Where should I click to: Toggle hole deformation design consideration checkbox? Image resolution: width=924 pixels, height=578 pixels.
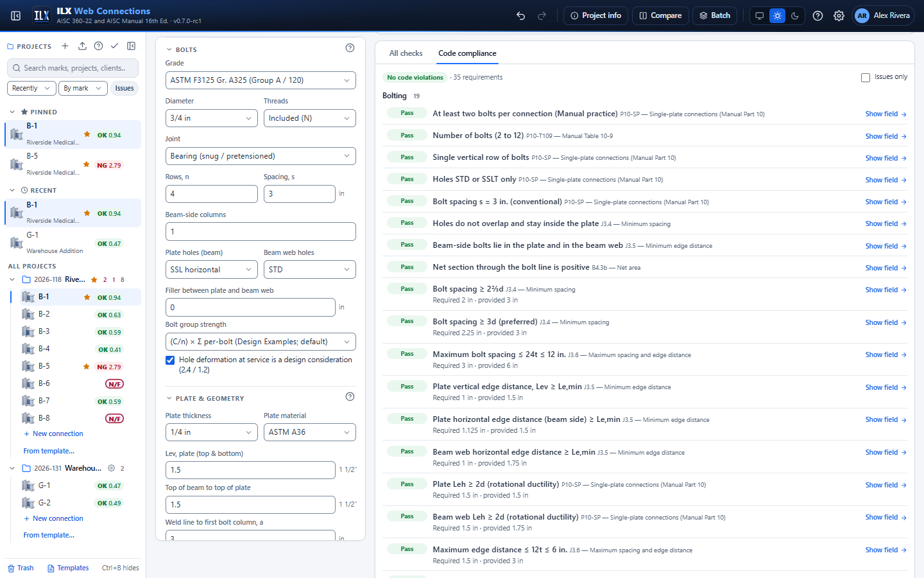pos(170,360)
